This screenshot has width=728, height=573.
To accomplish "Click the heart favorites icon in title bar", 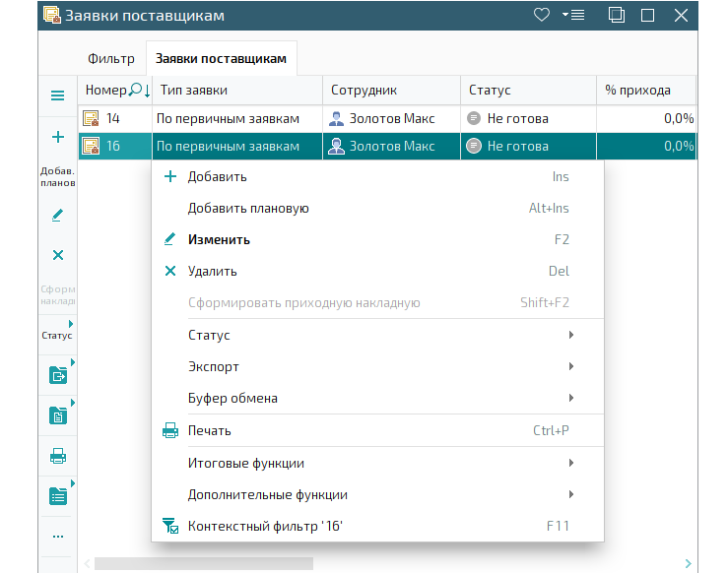I will point(542,15).
